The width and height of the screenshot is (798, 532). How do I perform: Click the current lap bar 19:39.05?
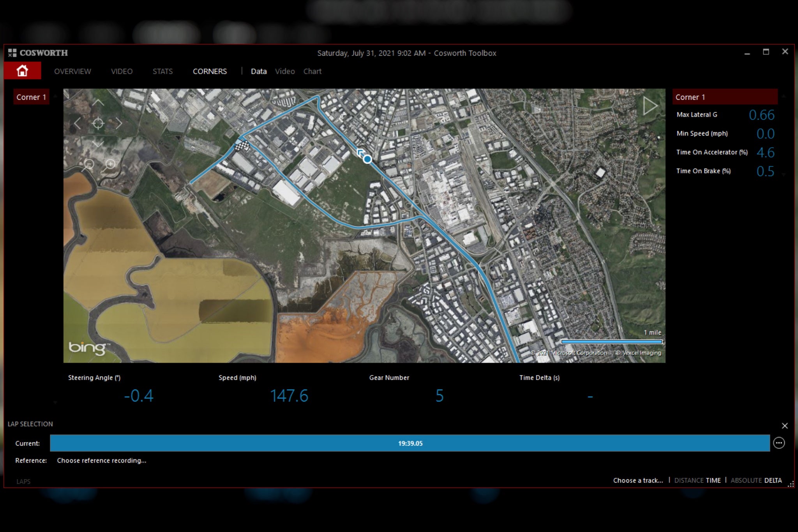[410, 443]
